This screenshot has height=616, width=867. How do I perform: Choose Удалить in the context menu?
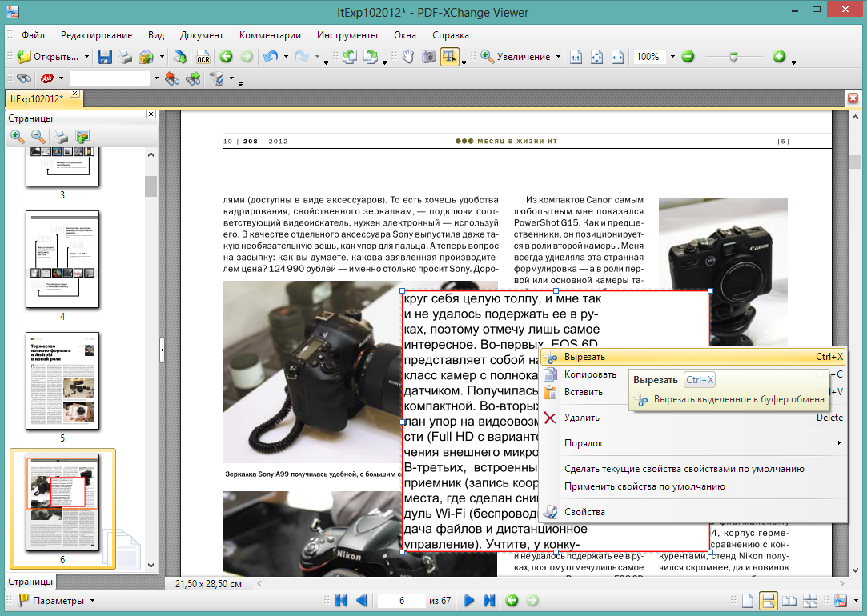[692, 418]
